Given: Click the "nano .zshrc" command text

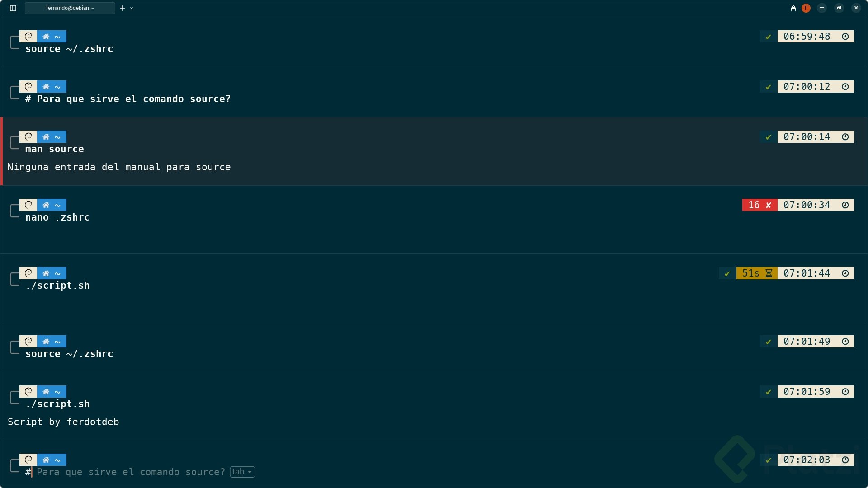Looking at the screenshot, I should [57, 217].
